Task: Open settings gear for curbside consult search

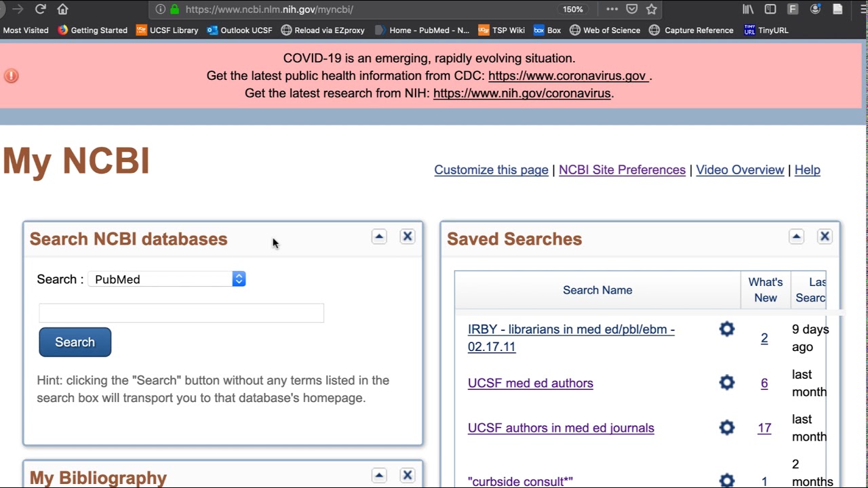Action: (727, 481)
